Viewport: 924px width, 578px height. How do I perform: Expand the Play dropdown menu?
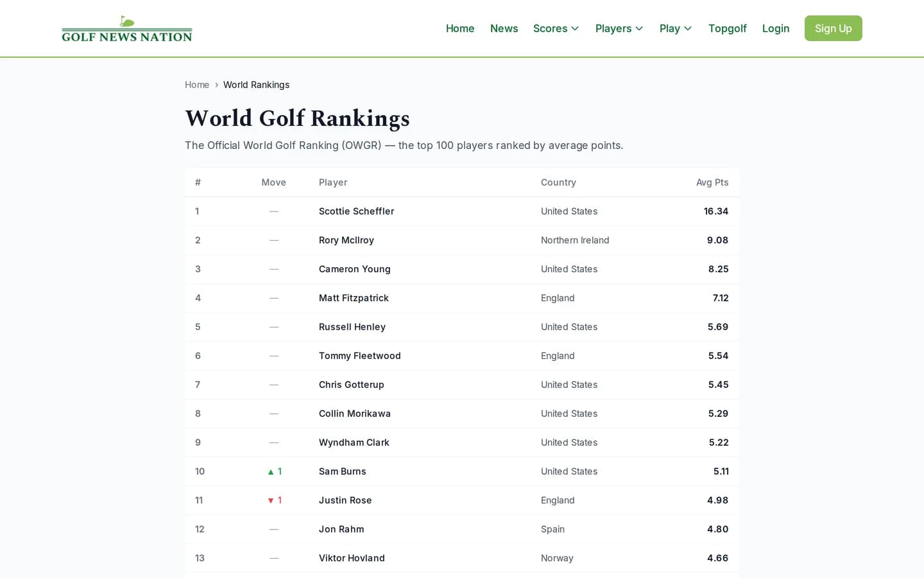(x=676, y=28)
